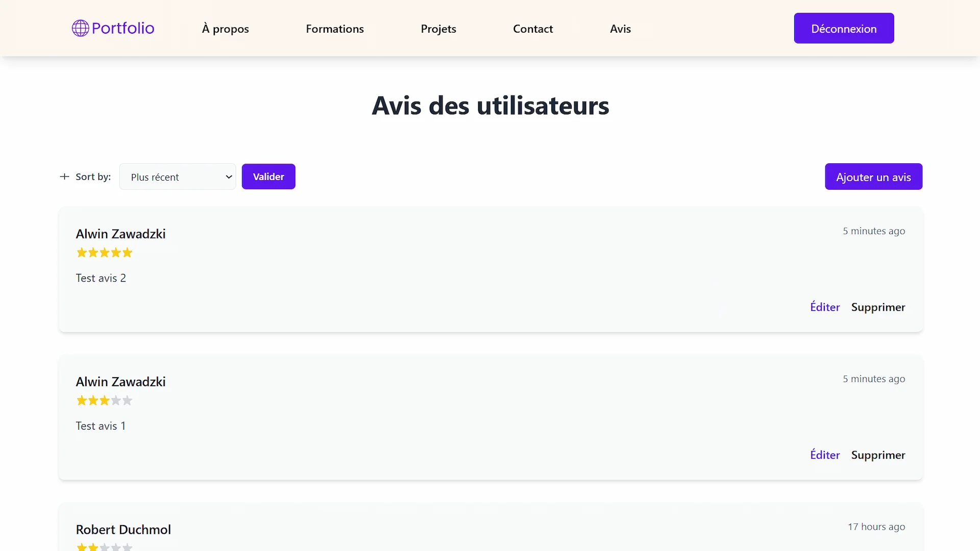Go to the Formations page

click(x=335, y=29)
